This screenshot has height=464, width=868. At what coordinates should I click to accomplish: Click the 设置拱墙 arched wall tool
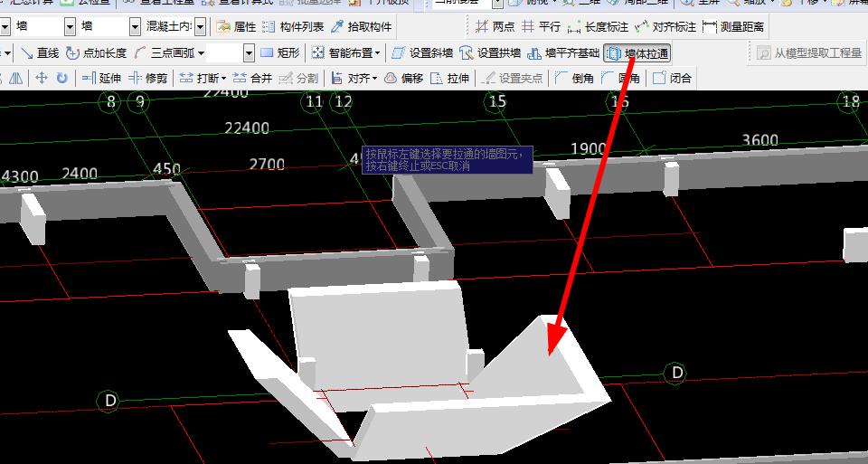(x=490, y=53)
